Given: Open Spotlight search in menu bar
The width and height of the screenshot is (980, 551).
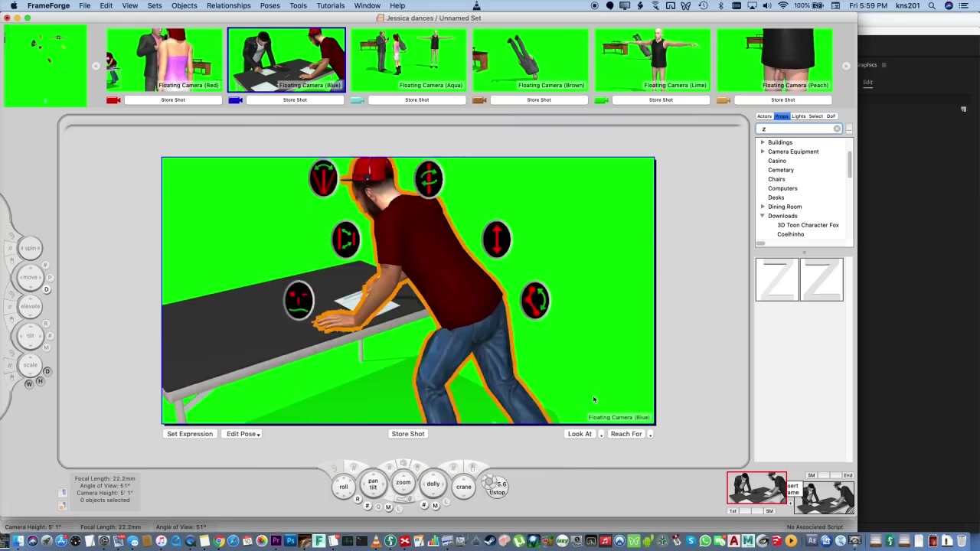Looking at the screenshot, I should pos(932,5).
